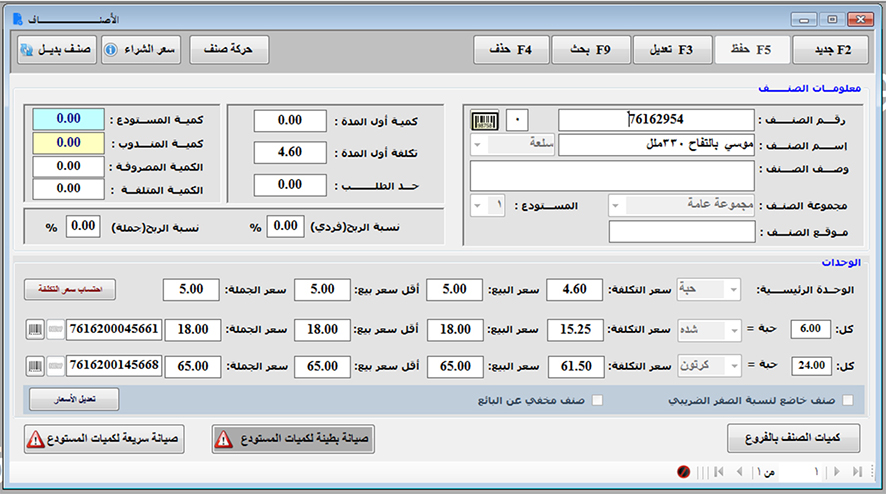Click barcode icon for barcode 7616200045661
This screenshot has height=494, width=886.
tap(37, 329)
